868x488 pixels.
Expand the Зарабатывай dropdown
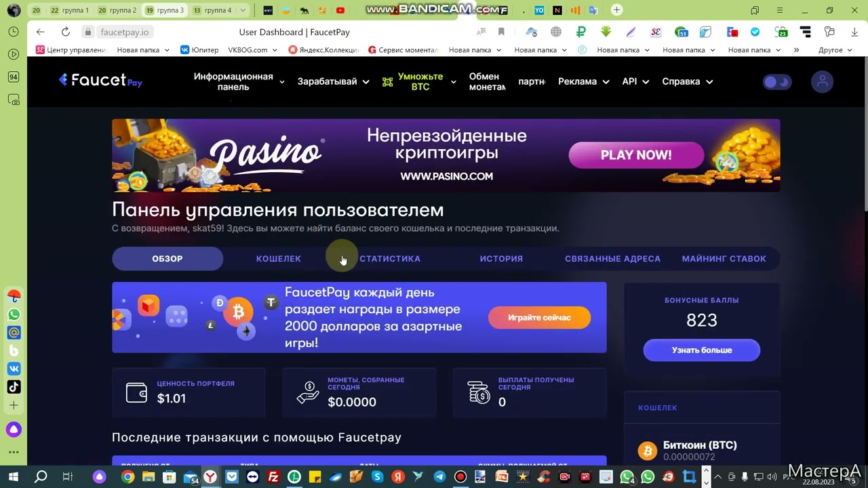(333, 81)
